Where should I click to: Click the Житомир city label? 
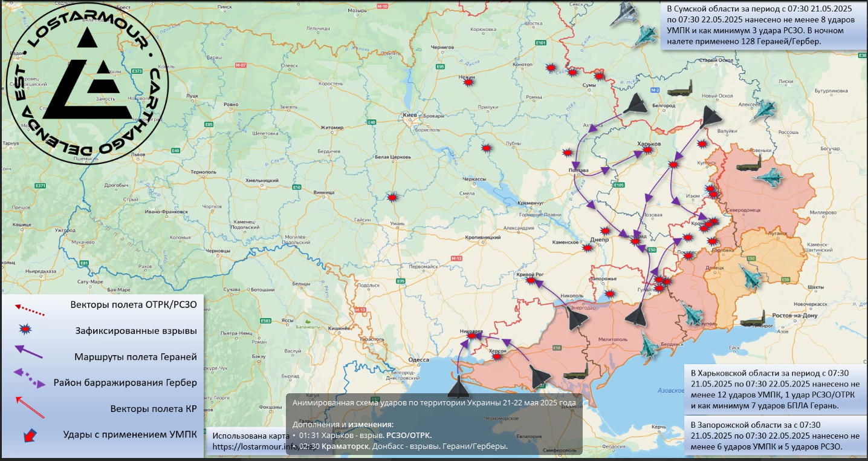click(x=332, y=127)
